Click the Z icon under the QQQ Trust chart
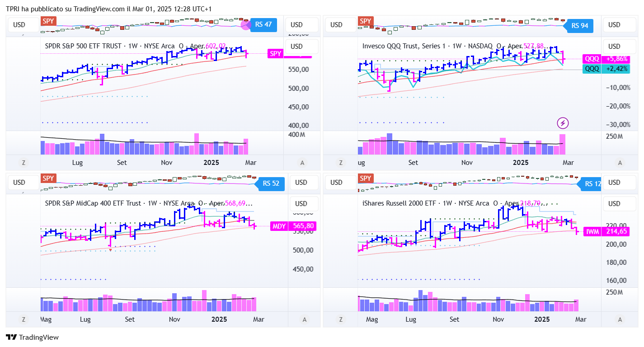Screen dimensions: 644x347 340,163
